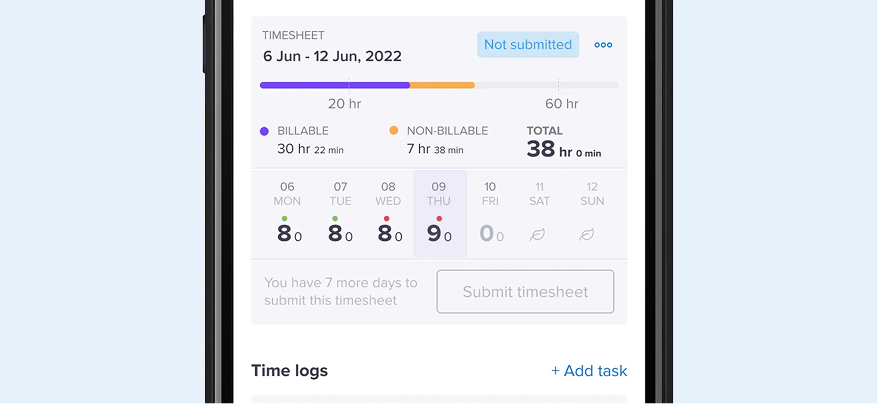878x404 pixels.
Task: Click the red status dot above Wednesday
Action: click(387, 217)
